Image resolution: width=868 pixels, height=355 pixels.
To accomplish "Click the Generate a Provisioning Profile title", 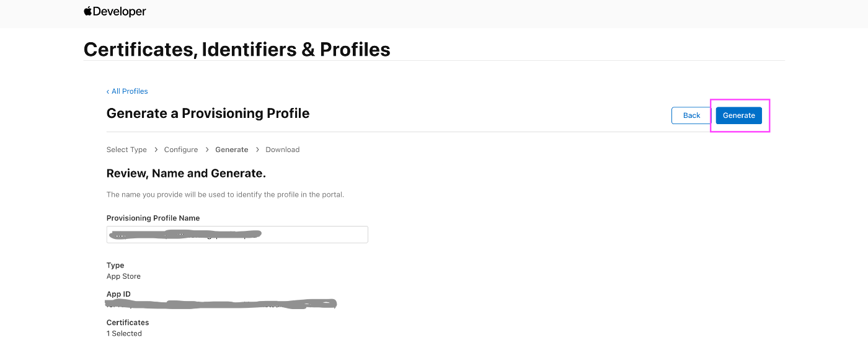I will [208, 114].
